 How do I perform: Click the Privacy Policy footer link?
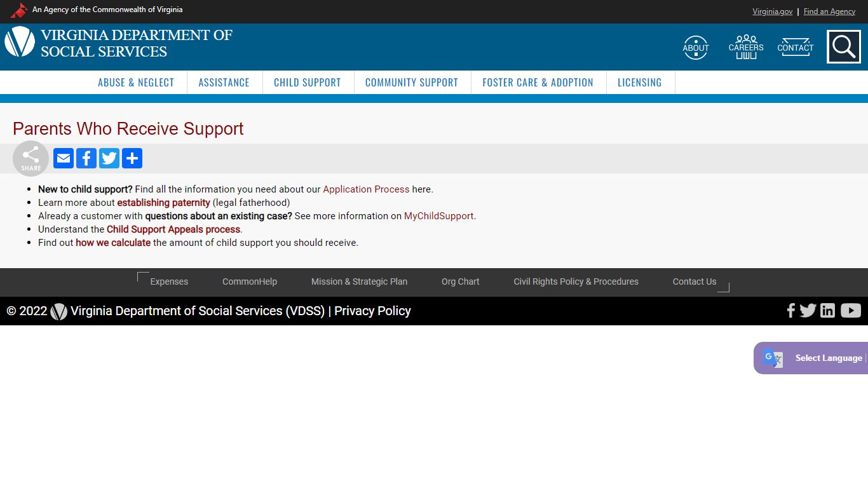click(372, 311)
